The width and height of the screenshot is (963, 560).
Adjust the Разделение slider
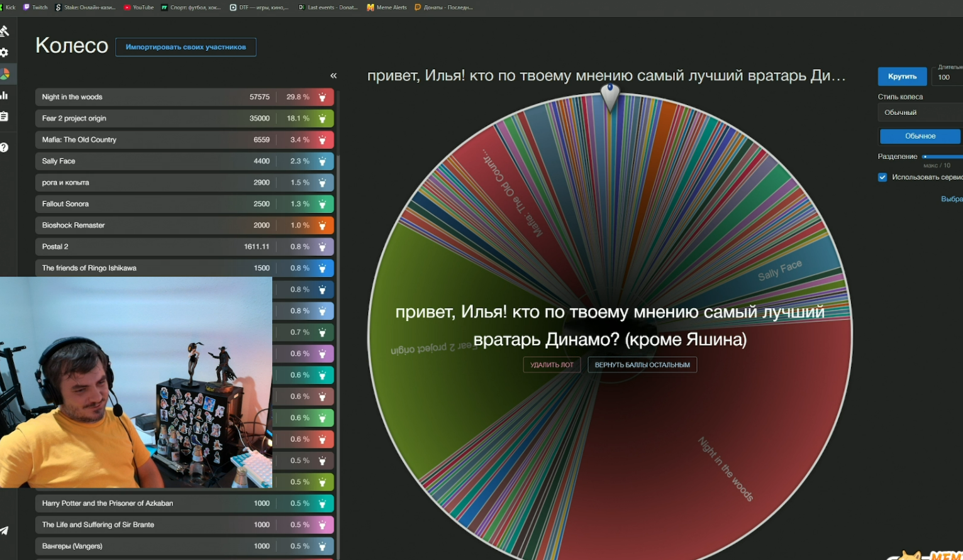tap(942, 156)
